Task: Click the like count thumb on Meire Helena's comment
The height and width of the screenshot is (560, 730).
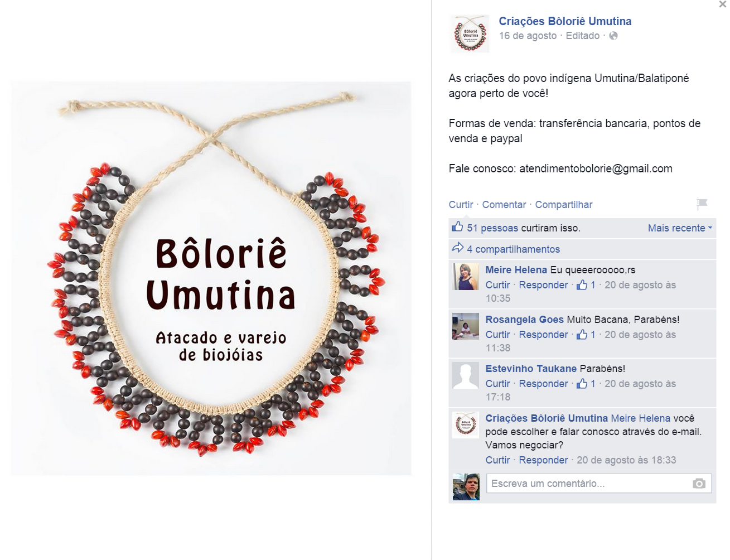Action: tap(582, 284)
